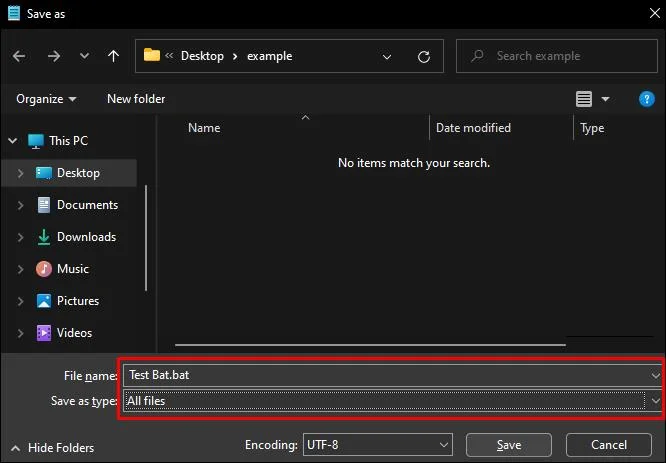Click the File name input field
Screen dimensions: 666x463
(392, 375)
